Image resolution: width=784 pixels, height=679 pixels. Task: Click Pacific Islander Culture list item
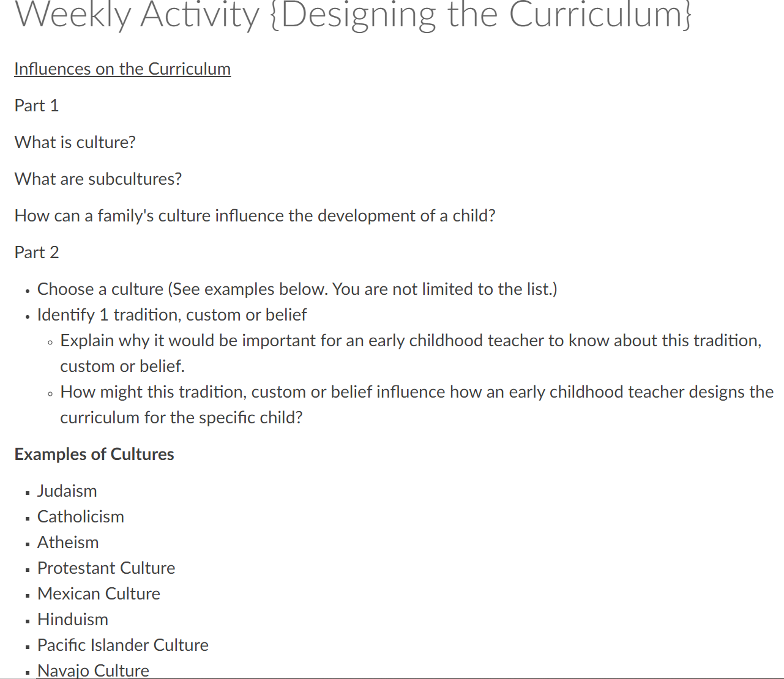tap(123, 645)
